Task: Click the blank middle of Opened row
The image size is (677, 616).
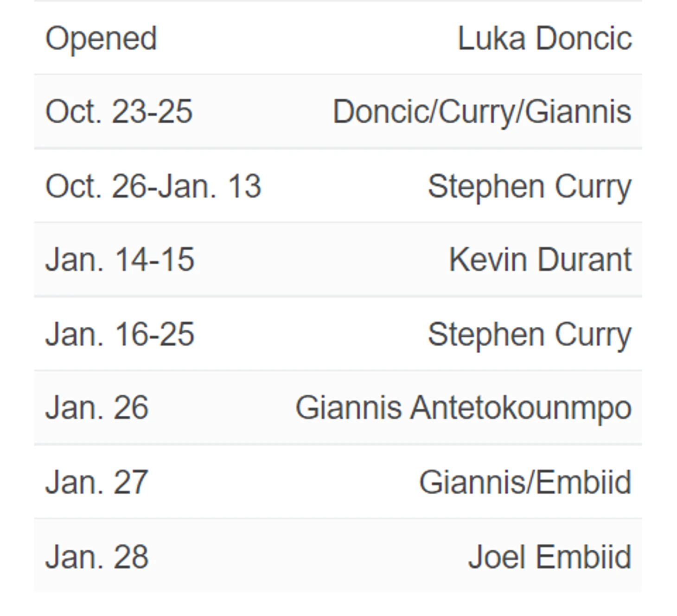Action: [306, 38]
